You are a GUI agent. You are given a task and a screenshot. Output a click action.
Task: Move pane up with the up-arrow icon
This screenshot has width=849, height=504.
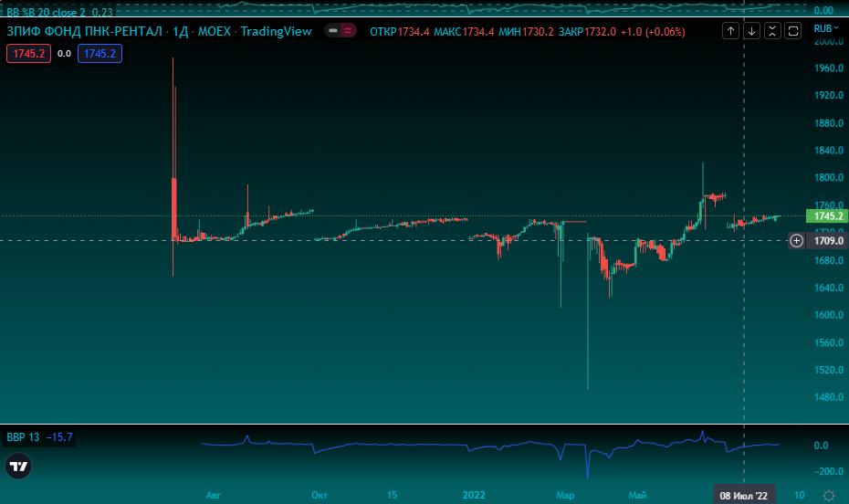(x=730, y=31)
